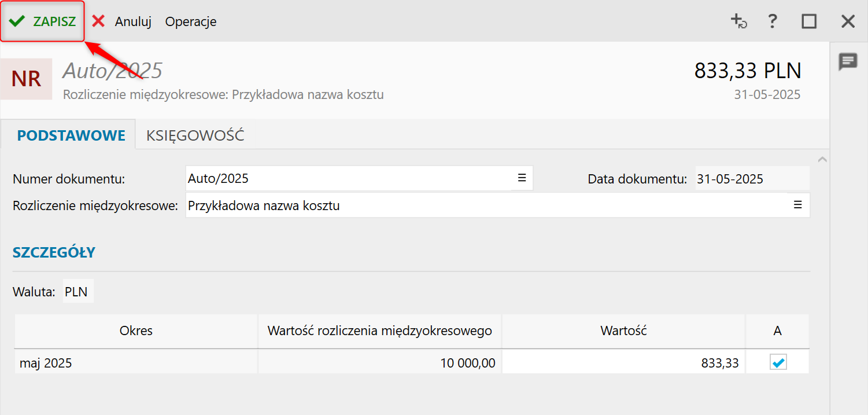Maximize the document window
The height and width of the screenshot is (415, 868).
[809, 21]
